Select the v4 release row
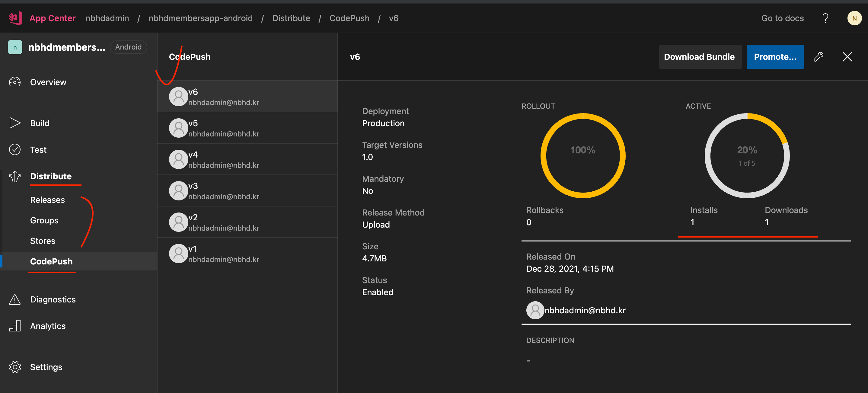 tap(247, 159)
